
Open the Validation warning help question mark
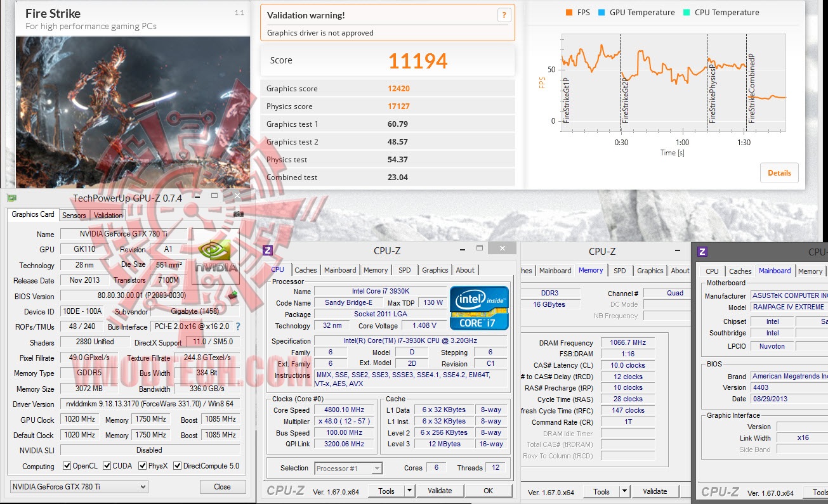pos(504,16)
